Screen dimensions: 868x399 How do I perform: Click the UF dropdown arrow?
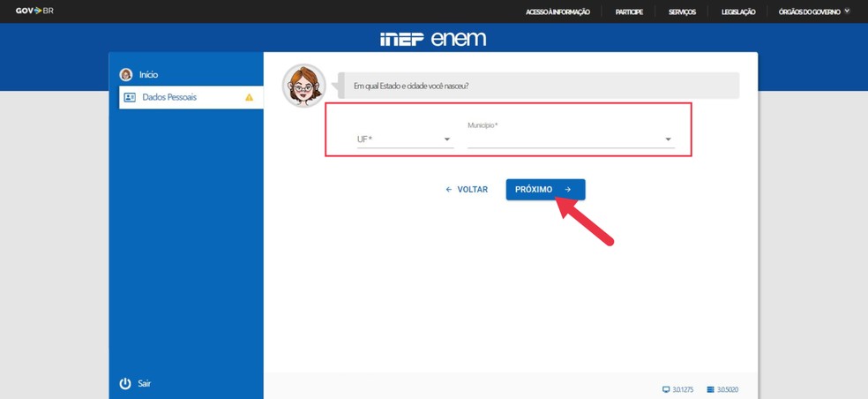point(447,139)
